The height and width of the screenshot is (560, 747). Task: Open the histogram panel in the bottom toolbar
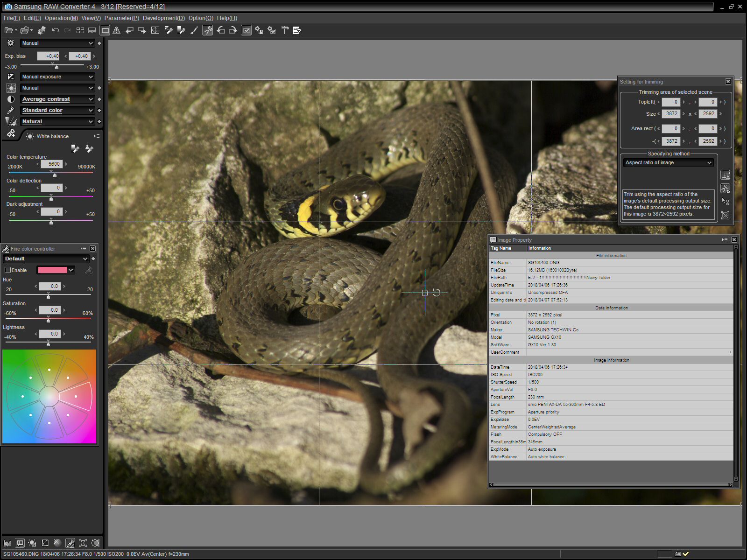point(7,543)
